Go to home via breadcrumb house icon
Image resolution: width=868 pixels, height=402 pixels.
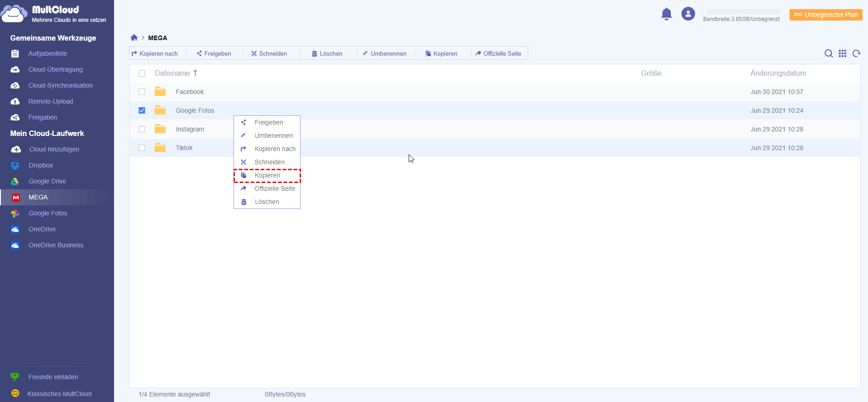pyautogui.click(x=134, y=37)
